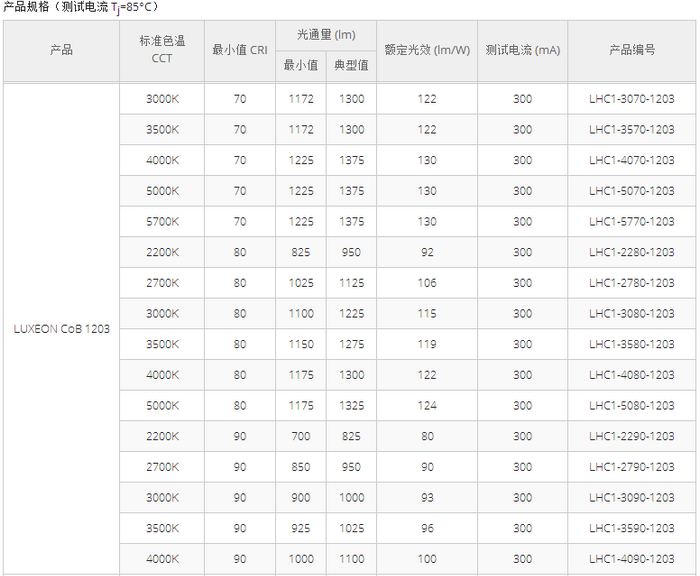Click the 额定光效 (lm/W) header
The image size is (700, 576).
click(x=427, y=50)
